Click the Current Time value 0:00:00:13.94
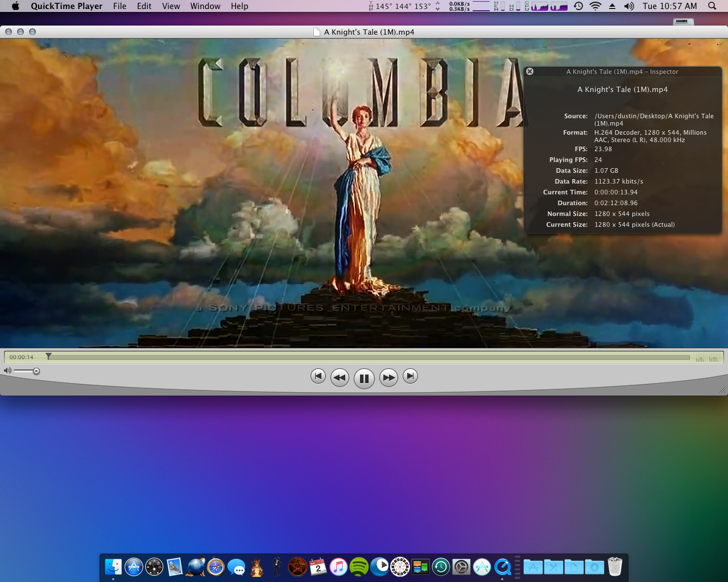Screen dimensions: 728x582 (616, 192)
